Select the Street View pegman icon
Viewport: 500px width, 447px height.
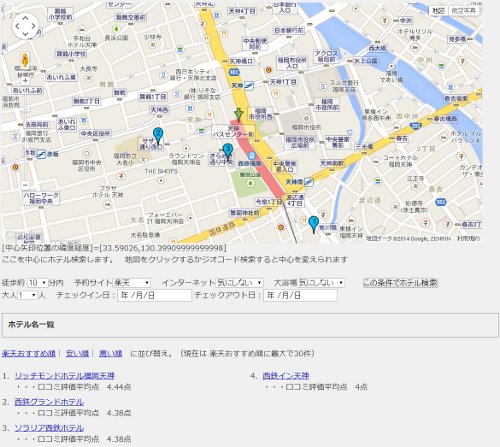click(x=25, y=61)
